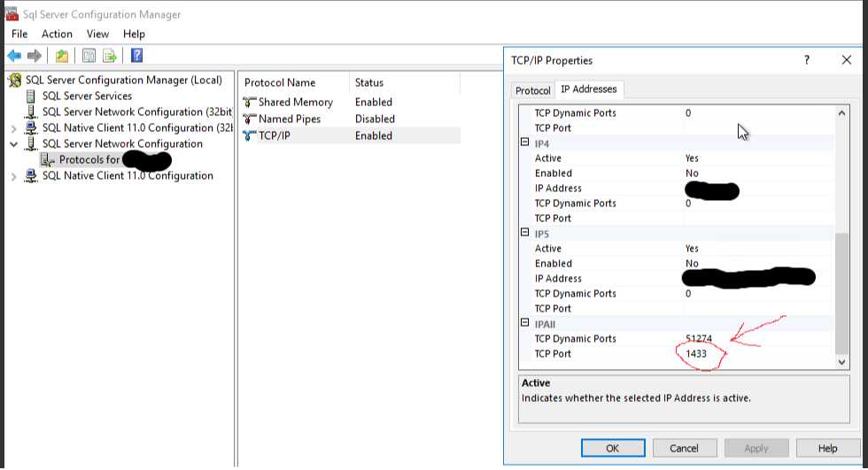The height and width of the screenshot is (470, 868).
Task: Click the Shared Memory protocol icon
Action: [250, 102]
